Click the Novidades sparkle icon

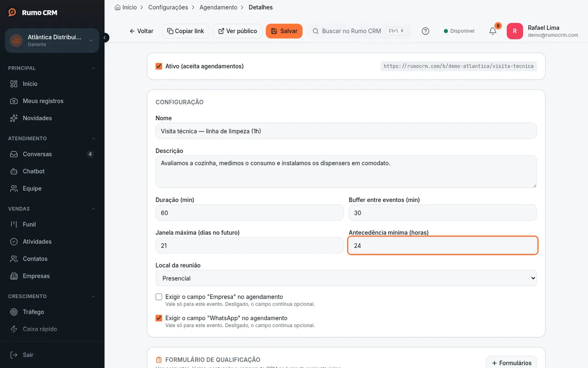tap(14, 118)
